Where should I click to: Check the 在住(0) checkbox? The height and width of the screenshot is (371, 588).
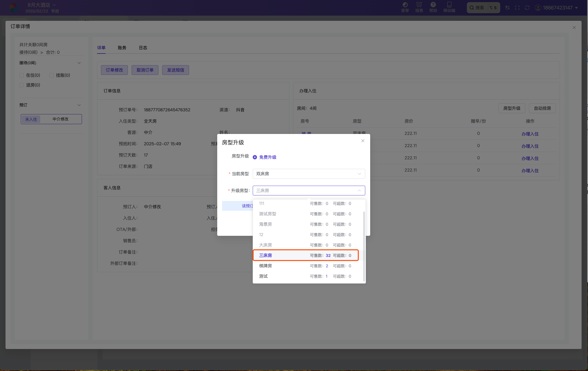coord(21,75)
